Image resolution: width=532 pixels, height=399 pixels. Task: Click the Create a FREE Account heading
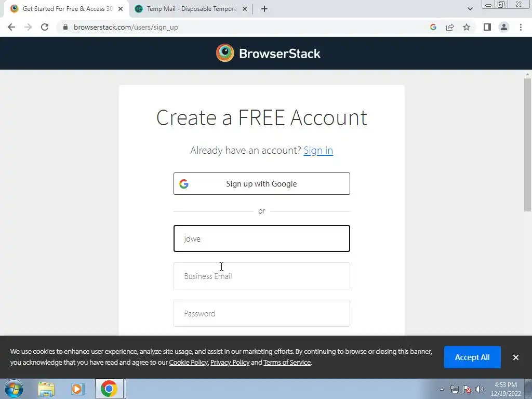click(262, 118)
